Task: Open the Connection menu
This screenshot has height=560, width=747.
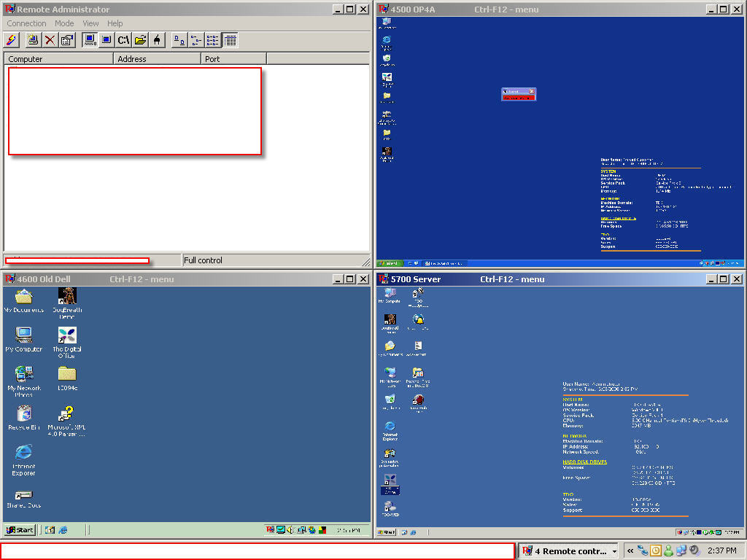Action: (26, 23)
